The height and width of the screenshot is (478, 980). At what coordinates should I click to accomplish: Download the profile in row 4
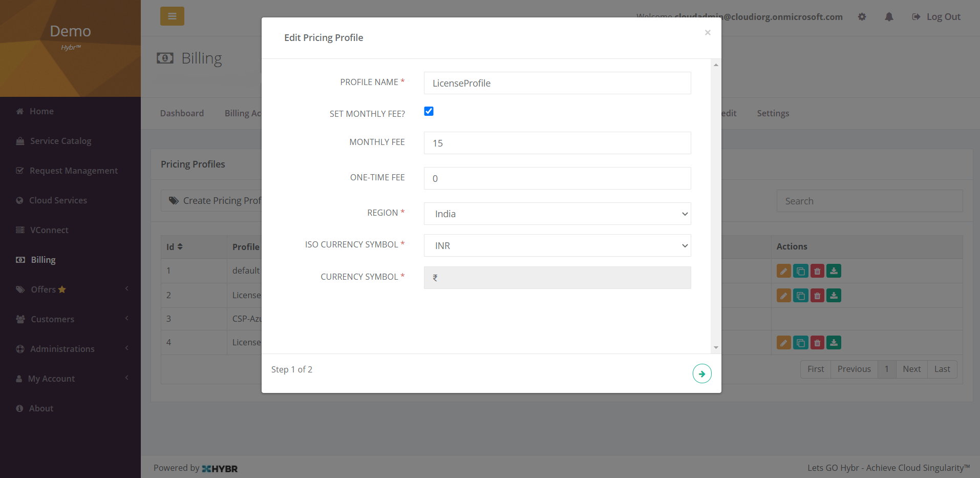tap(834, 343)
